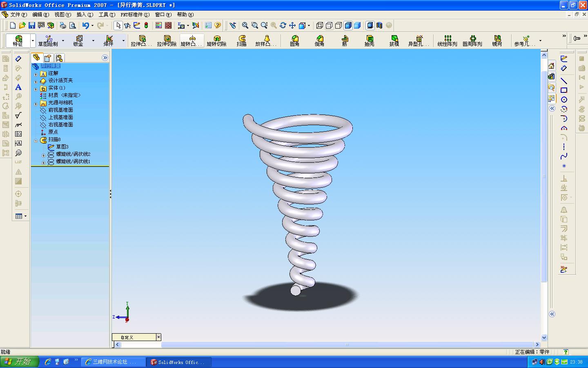Activate the Pan view tool
Viewport: 588px width, 368px height.
click(x=292, y=25)
